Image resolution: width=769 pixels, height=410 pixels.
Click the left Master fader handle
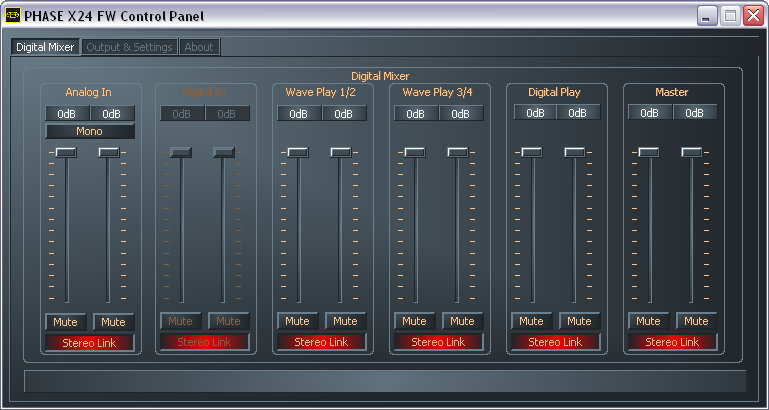coord(649,152)
